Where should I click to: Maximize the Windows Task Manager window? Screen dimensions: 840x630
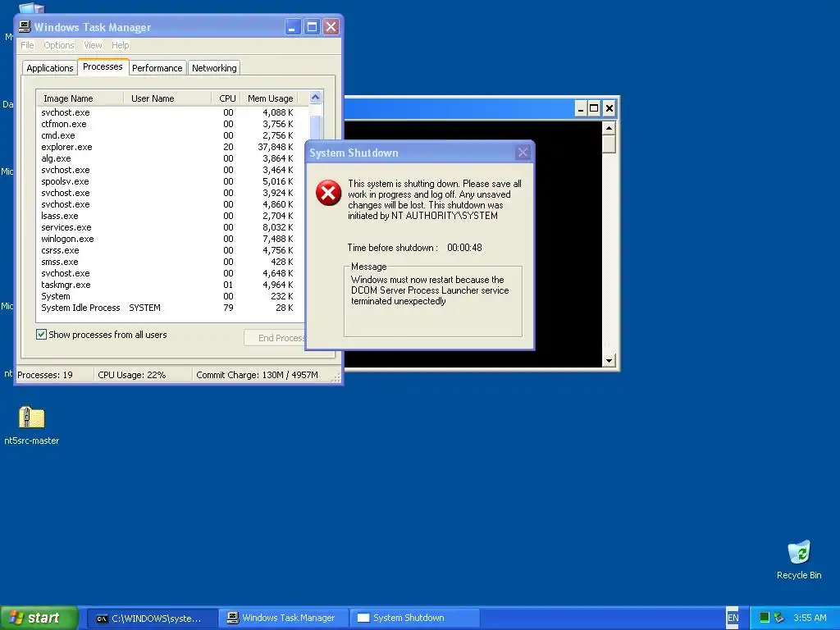(x=312, y=27)
